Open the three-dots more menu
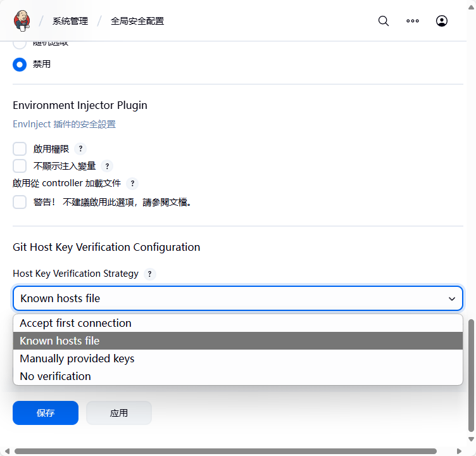 pyautogui.click(x=413, y=21)
